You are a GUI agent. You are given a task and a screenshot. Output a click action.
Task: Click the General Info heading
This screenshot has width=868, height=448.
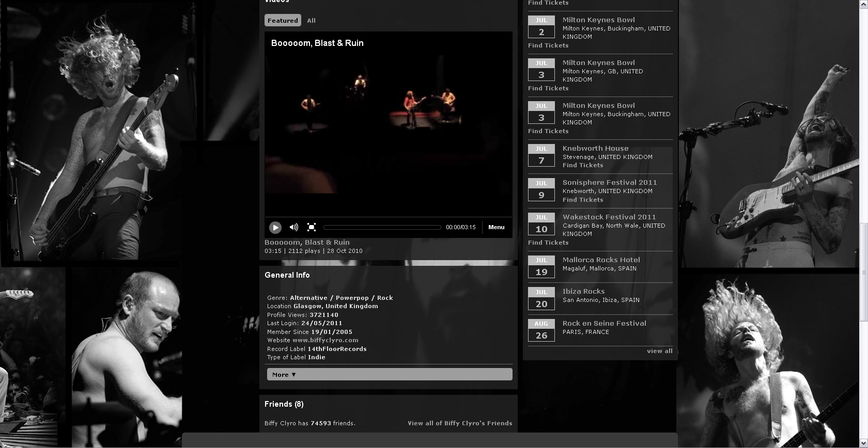[287, 275]
